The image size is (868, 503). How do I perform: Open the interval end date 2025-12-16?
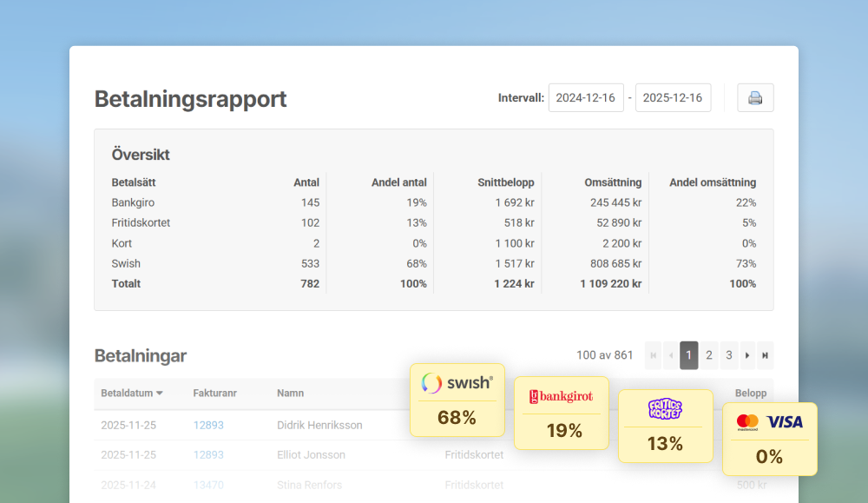coord(673,98)
